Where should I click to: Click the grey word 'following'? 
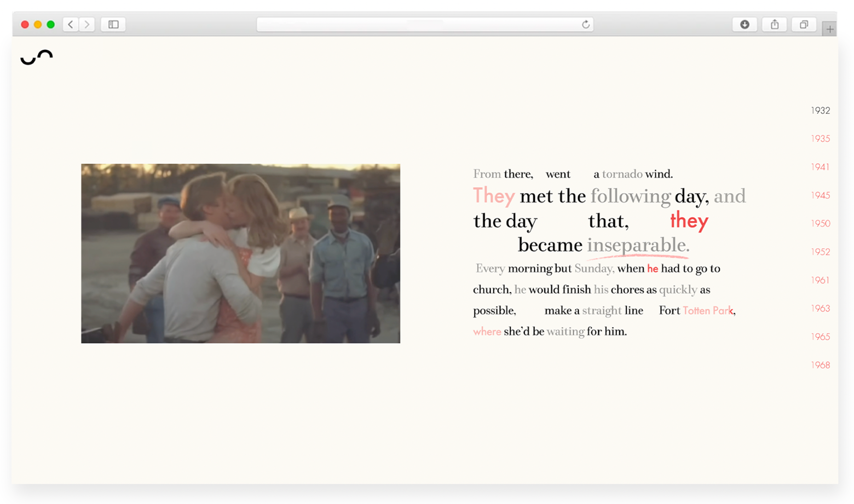point(631,196)
